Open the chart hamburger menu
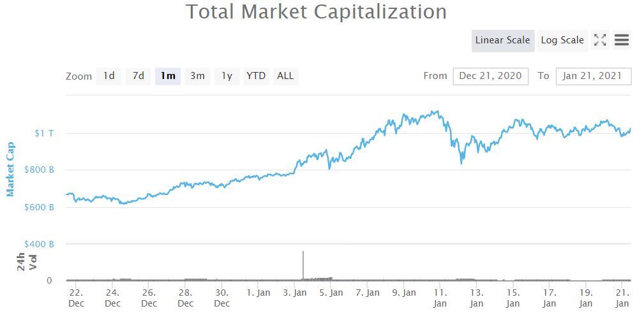The width and height of the screenshot is (644, 318). pos(622,40)
